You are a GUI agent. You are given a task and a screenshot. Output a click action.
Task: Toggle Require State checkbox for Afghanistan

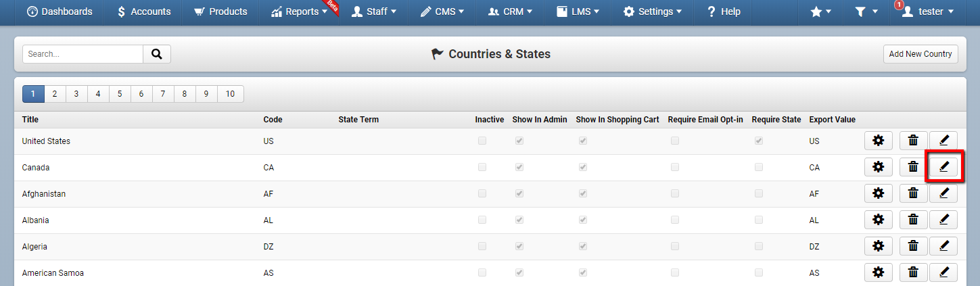(759, 194)
